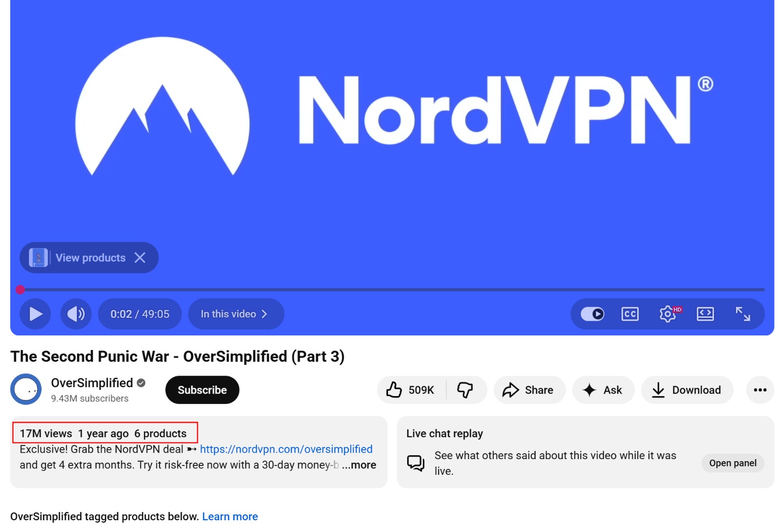Expand description with ...more
This screenshot has height=532, width=783.
[359, 465]
